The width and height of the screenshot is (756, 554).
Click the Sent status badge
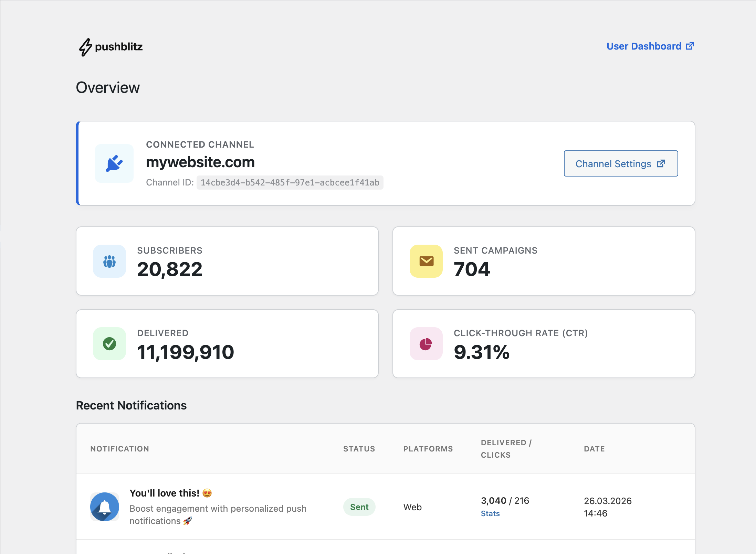359,507
